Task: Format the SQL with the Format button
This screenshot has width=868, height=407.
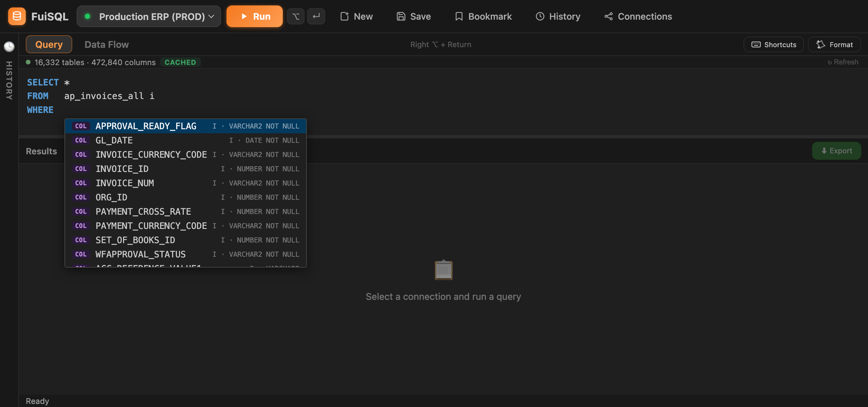Action: (x=834, y=44)
